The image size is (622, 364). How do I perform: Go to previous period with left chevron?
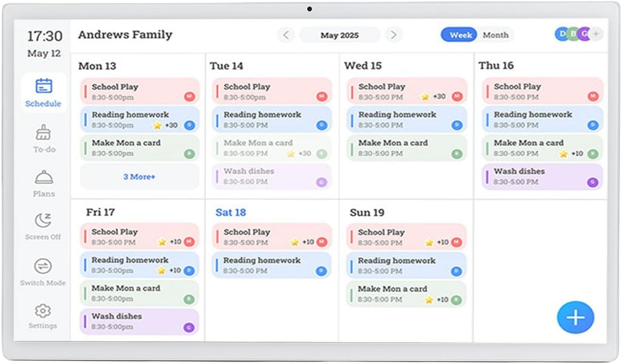point(286,35)
